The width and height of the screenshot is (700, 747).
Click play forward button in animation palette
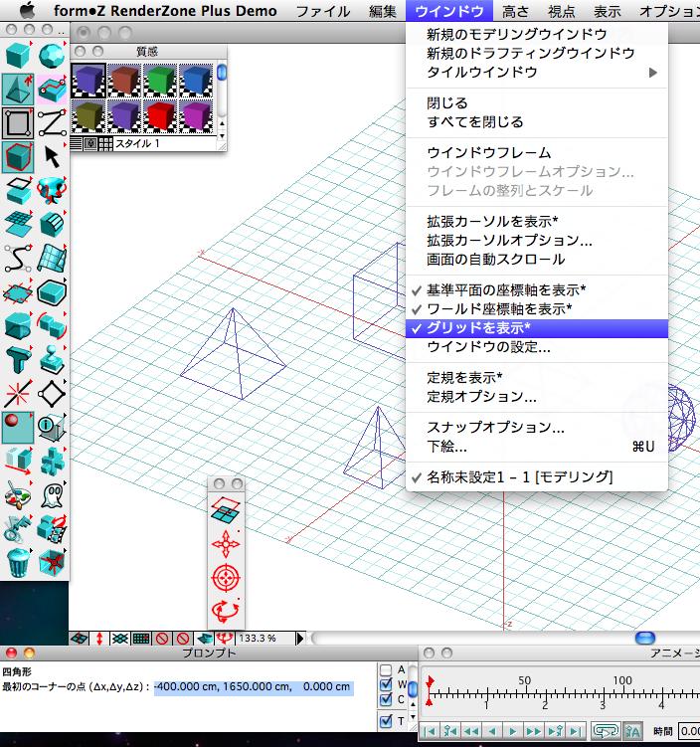pos(512,731)
